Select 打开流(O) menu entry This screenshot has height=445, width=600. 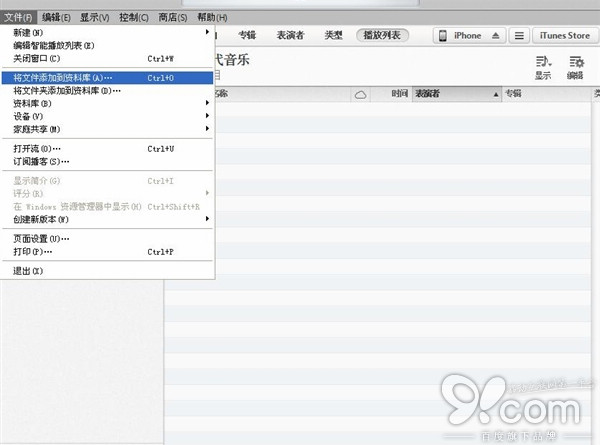point(107,148)
